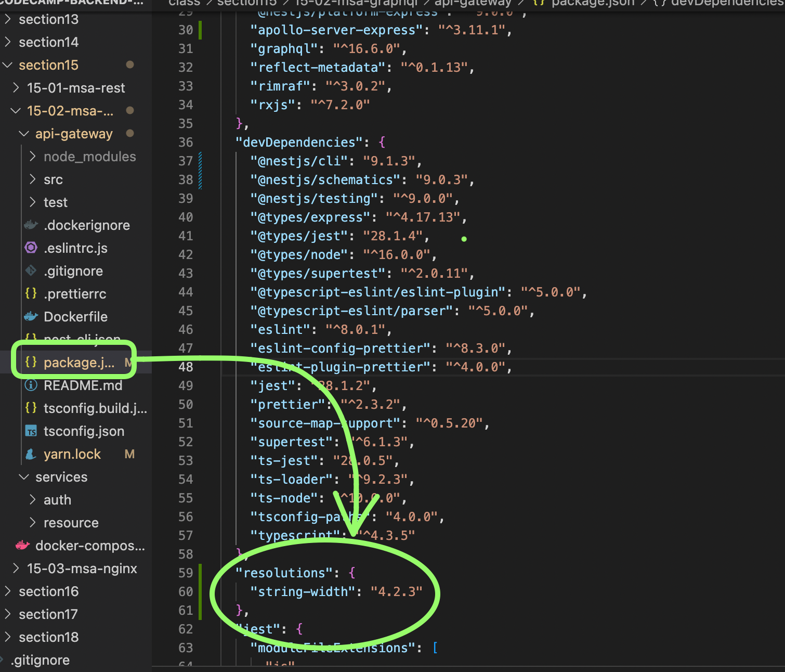Click the package.json braces icon in breadcrumb
The image size is (785, 672).
pyautogui.click(x=539, y=3)
